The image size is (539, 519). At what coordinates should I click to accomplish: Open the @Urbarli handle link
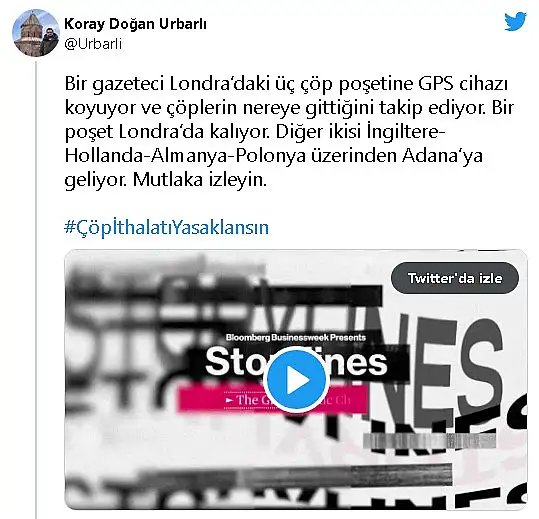(93, 44)
